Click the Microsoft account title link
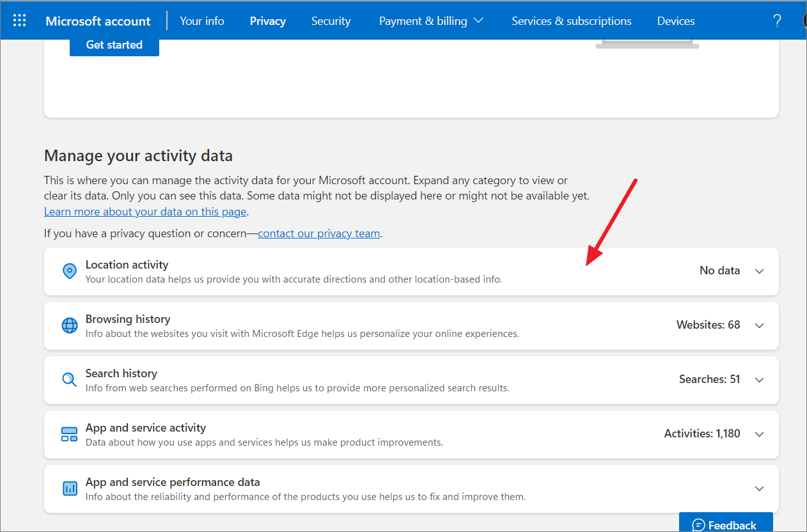This screenshot has height=532, width=807. [x=98, y=20]
